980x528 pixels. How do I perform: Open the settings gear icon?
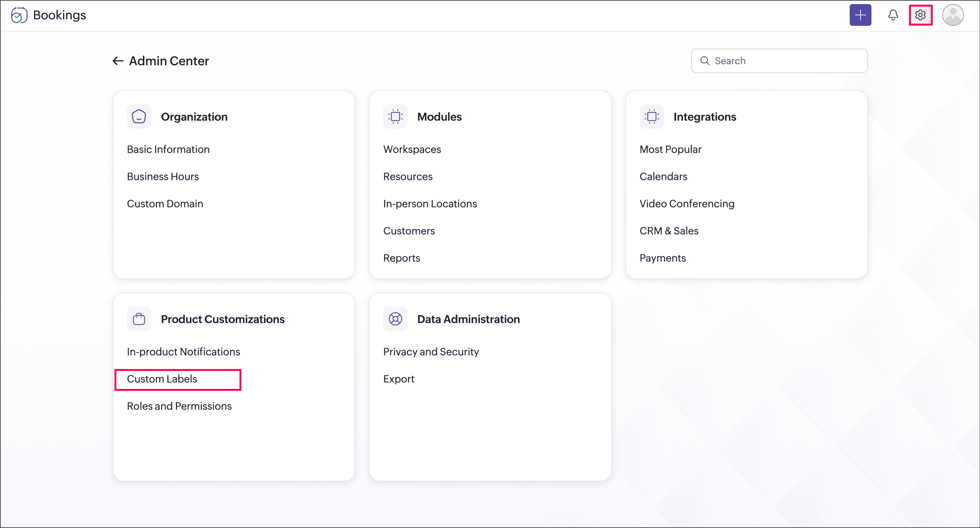click(x=920, y=15)
